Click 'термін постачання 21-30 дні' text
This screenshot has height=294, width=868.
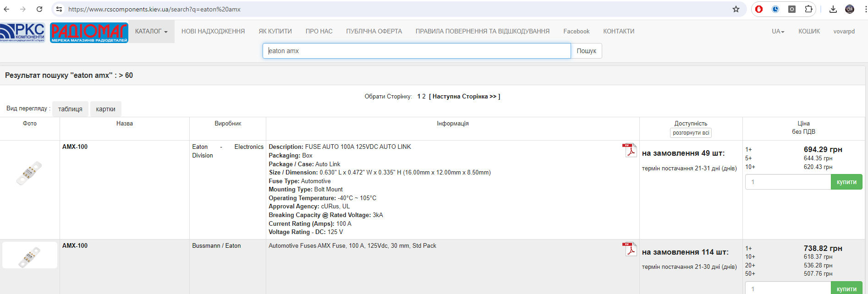[x=689, y=267]
